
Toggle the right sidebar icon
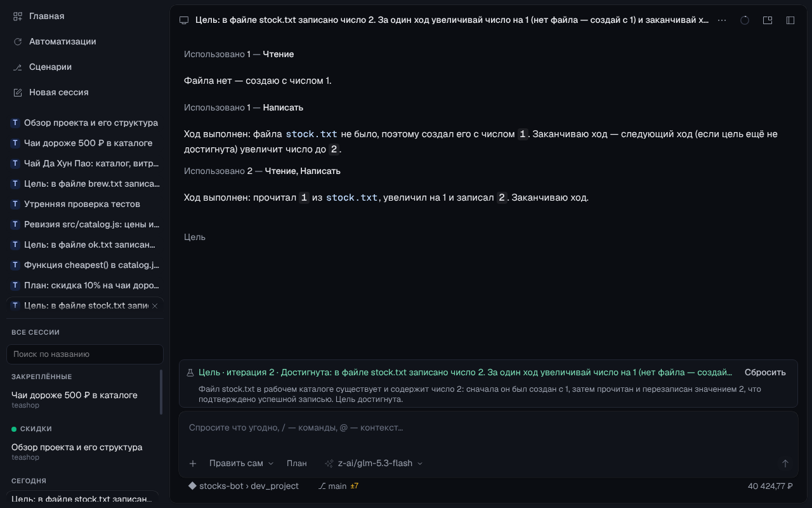790,20
